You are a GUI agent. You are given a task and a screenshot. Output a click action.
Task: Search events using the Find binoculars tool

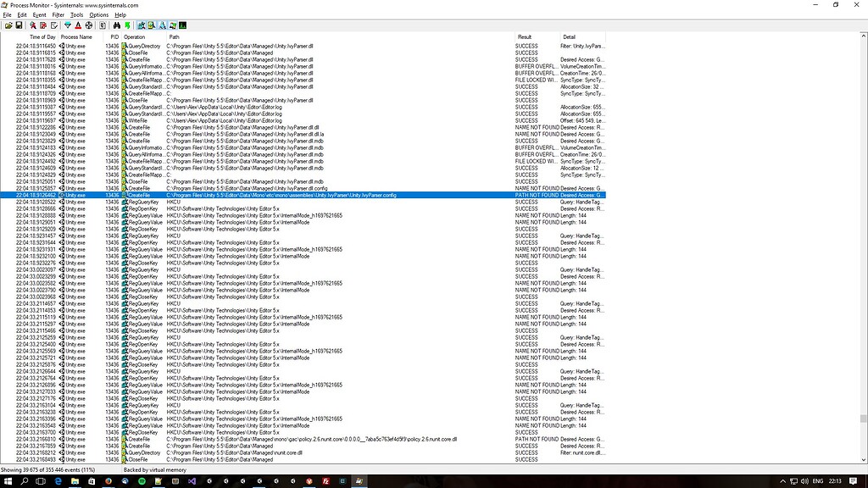pyautogui.click(x=118, y=24)
